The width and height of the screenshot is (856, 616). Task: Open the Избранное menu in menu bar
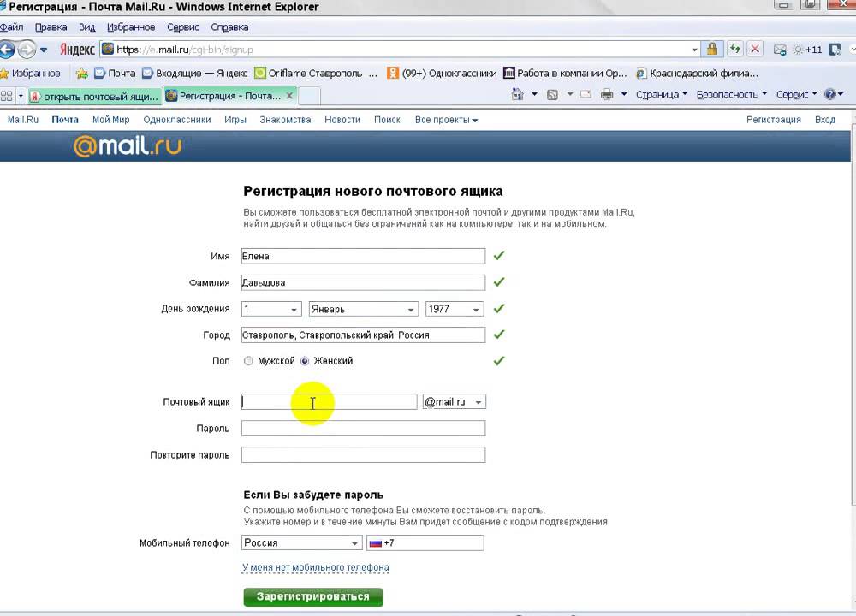coord(131,27)
